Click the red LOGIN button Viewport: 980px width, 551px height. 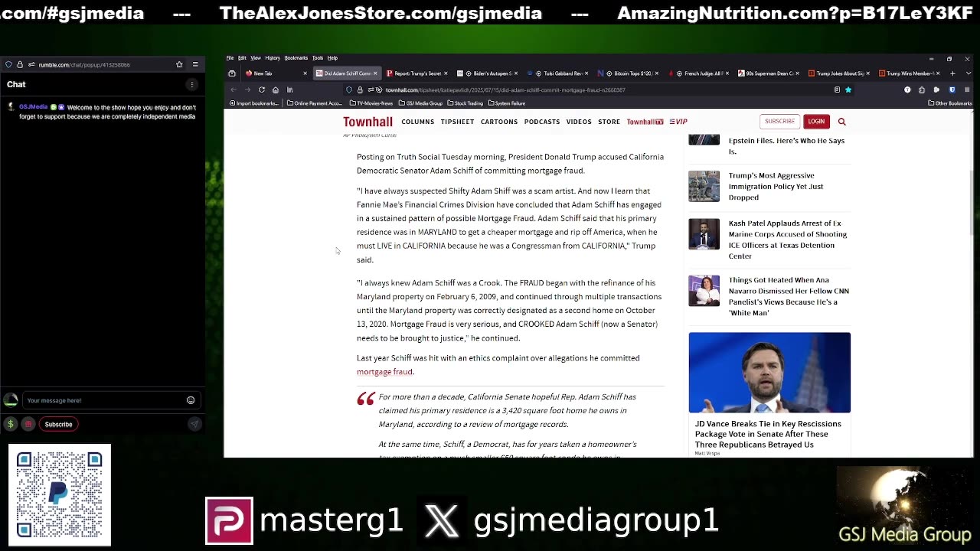[x=816, y=121]
